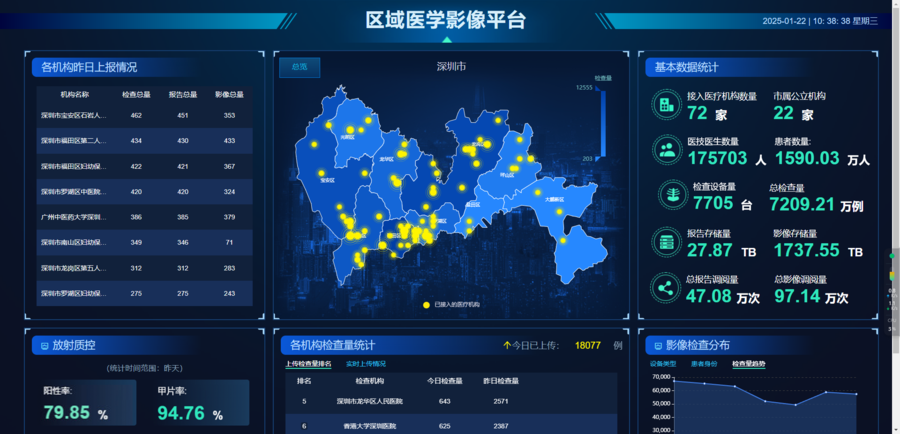Click the 坪山区 region on the map

coord(507,175)
